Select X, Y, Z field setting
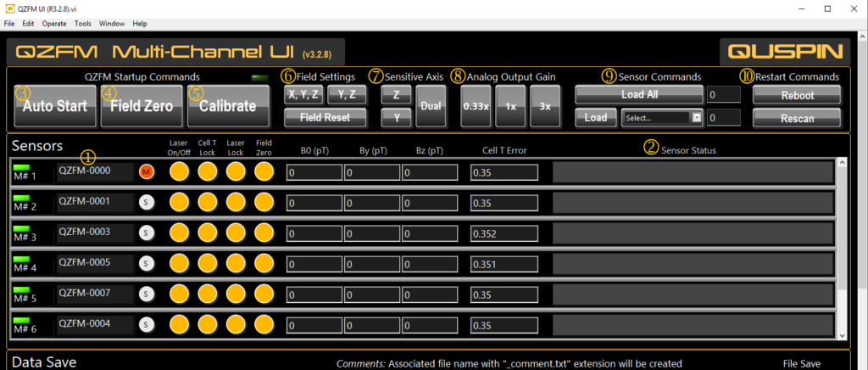The image size is (868, 370). pos(303,95)
